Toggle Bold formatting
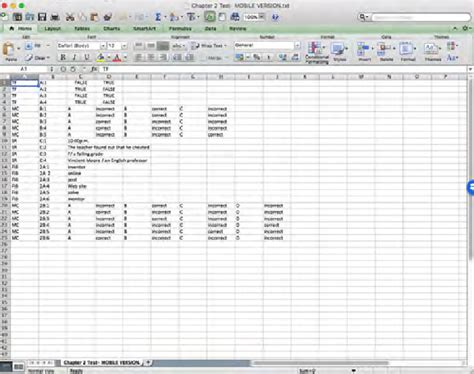474x374 pixels. (x=62, y=57)
